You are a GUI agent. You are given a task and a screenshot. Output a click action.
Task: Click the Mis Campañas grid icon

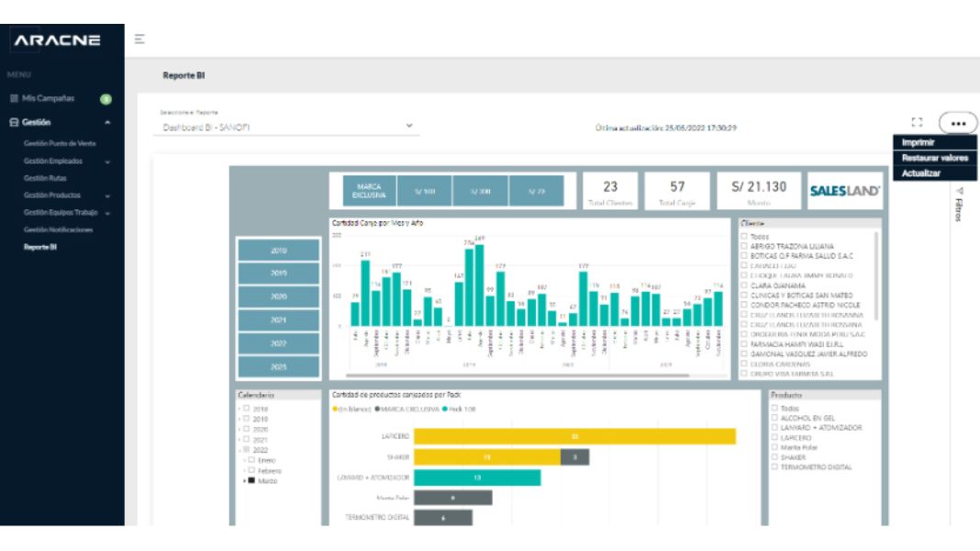click(x=15, y=98)
